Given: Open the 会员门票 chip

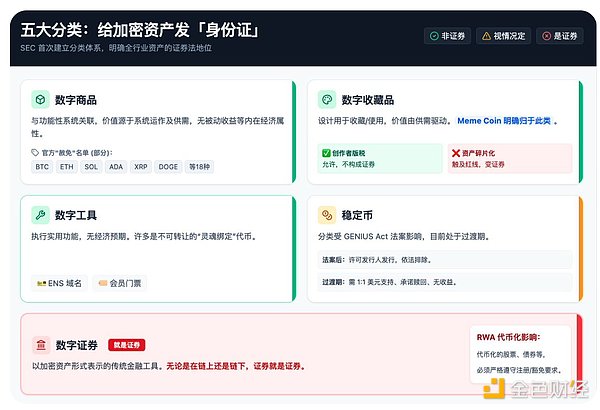Looking at the screenshot, I should [118, 283].
